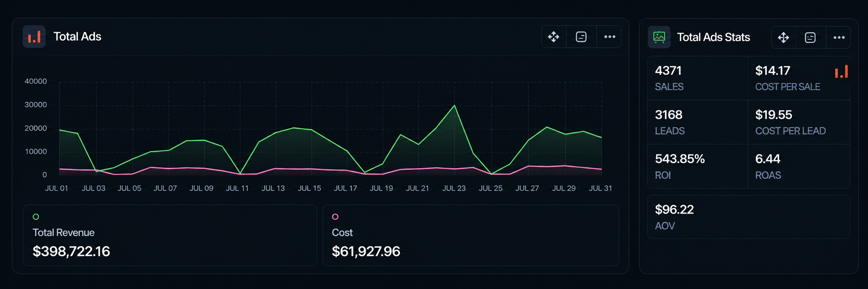Screen dimensions: 868x289
Task: Collapse the Total Ads Stats panel using the minimize icon
Action: click(x=810, y=38)
